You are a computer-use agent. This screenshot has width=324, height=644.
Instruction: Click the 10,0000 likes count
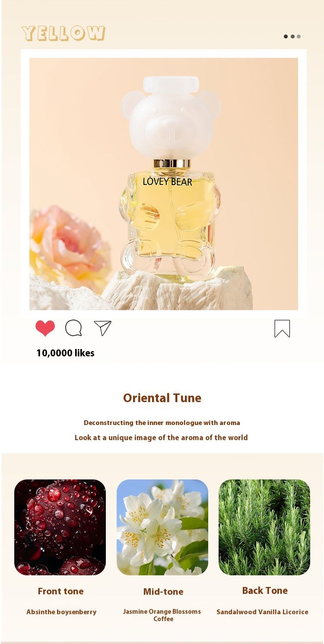65,353
